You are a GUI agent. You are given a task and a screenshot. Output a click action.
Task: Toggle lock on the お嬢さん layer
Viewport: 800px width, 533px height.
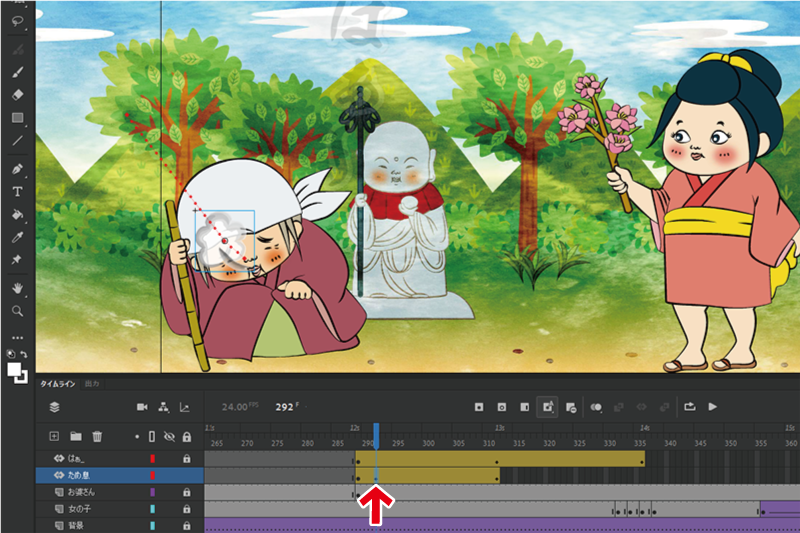[186, 493]
